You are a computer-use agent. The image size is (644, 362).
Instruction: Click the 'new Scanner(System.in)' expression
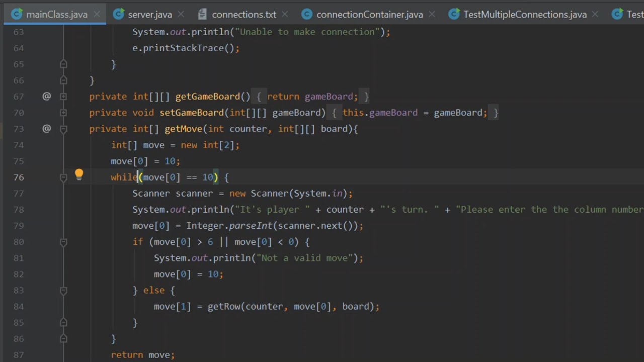point(288,193)
